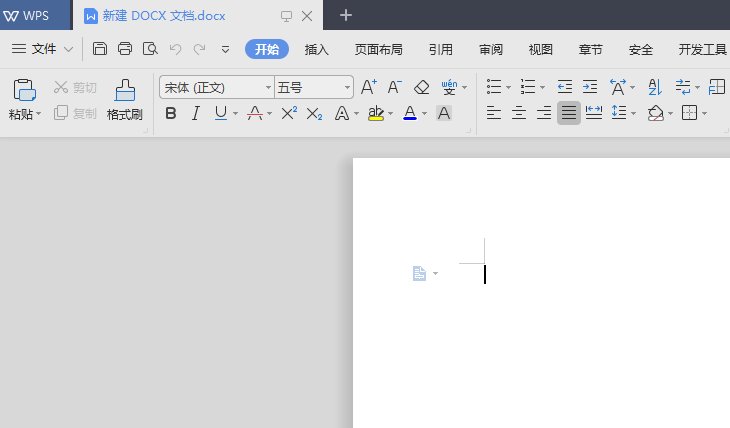Open the 五号 font size dropdown

coord(347,87)
